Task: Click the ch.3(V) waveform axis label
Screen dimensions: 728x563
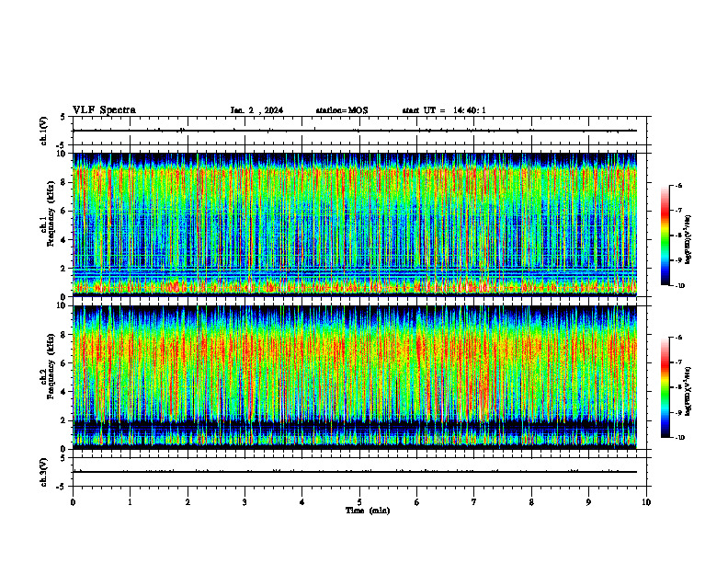Action: [x=43, y=472]
